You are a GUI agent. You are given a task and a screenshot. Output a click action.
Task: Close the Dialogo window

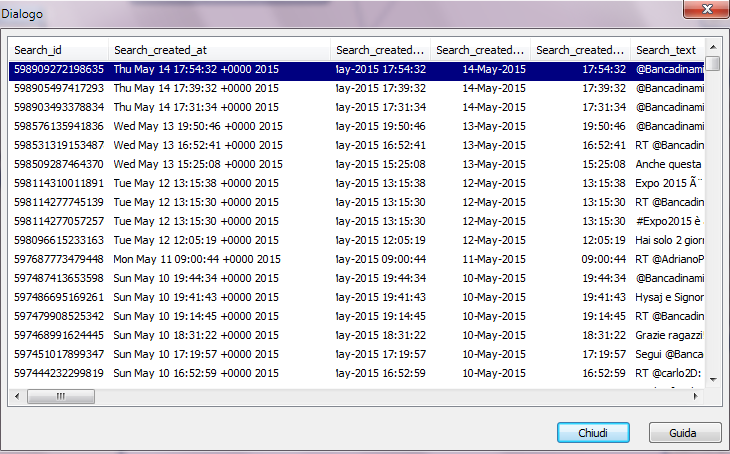click(x=706, y=9)
